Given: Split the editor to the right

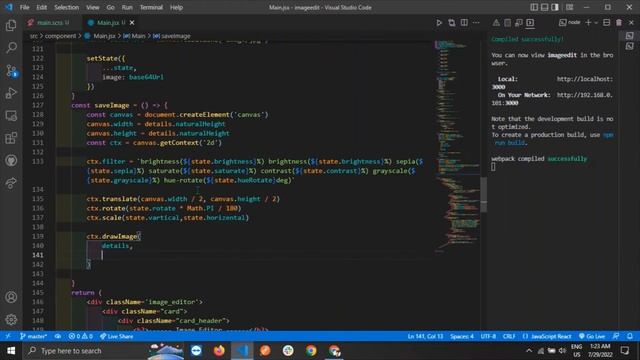Looking at the screenshot, I should (x=464, y=23).
